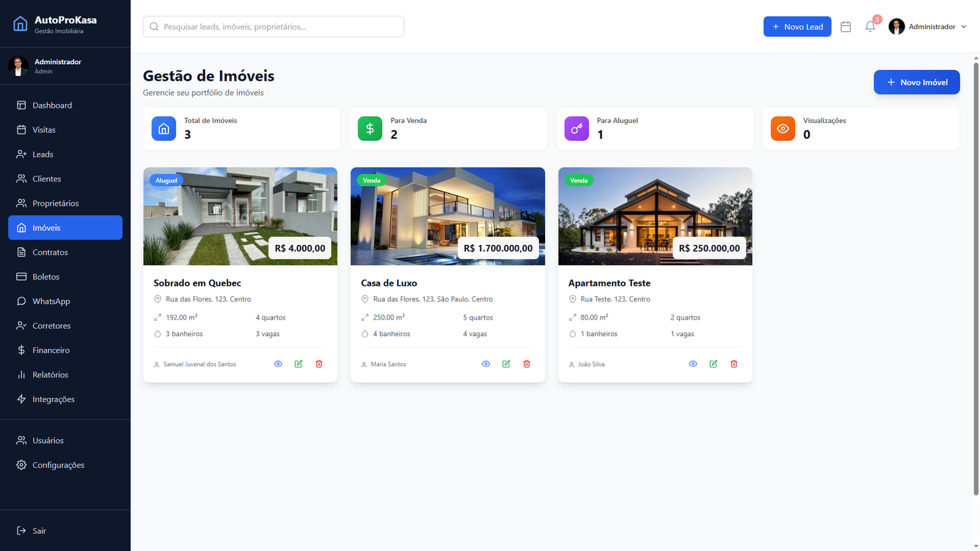Screen dimensions: 980x551
Task: Open the Contratos menu item
Action: [50, 252]
